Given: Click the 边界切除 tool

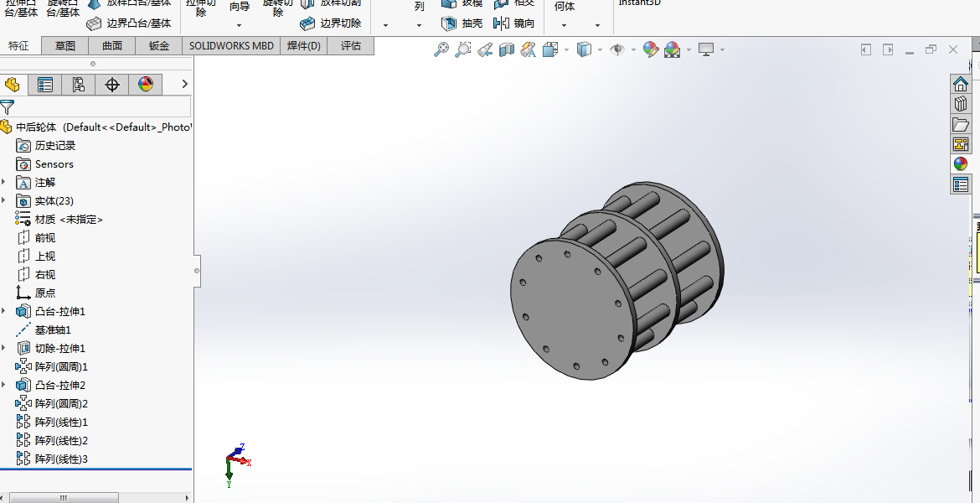Looking at the screenshot, I should point(331,23).
